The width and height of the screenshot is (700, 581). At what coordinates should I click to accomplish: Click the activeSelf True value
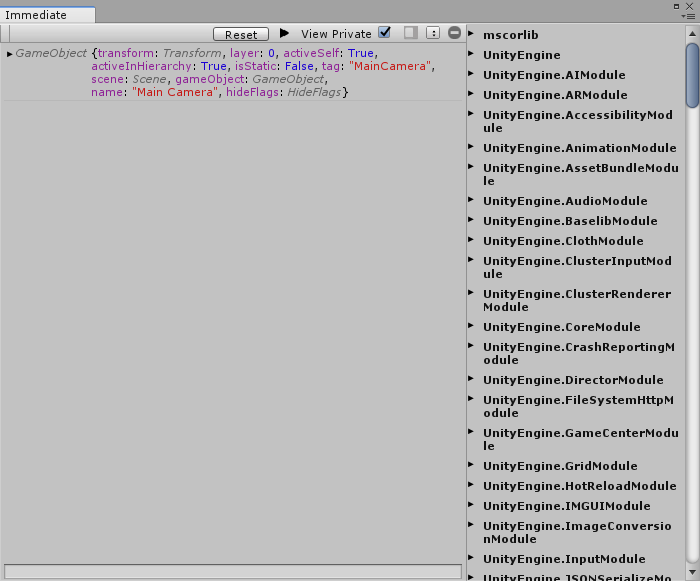[361, 53]
